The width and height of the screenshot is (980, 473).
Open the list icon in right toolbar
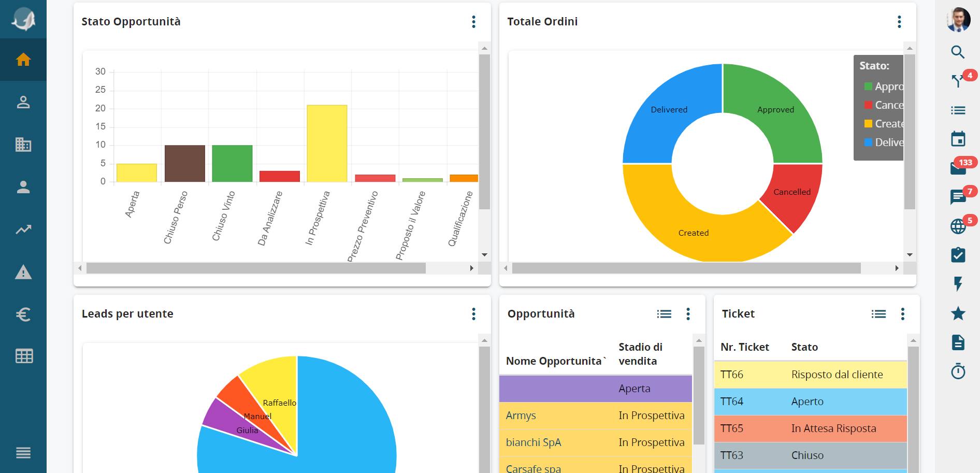pyautogui.click(x=958, y=110)
